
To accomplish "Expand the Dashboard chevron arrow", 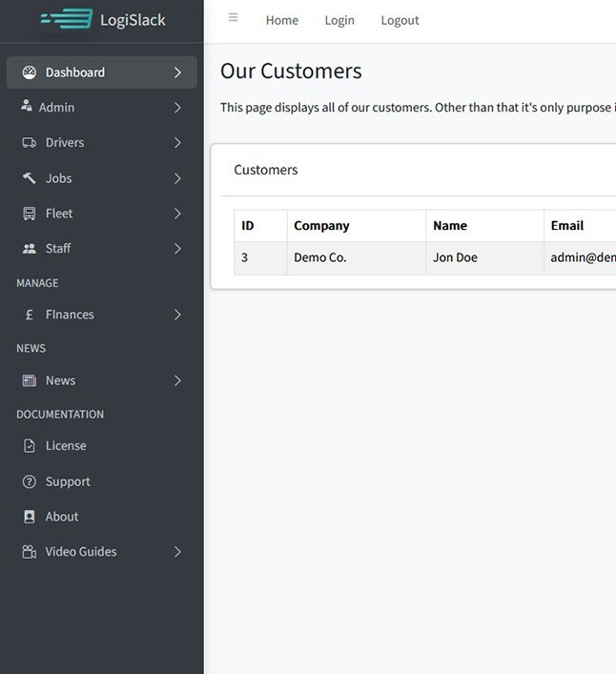I will 177,72.
